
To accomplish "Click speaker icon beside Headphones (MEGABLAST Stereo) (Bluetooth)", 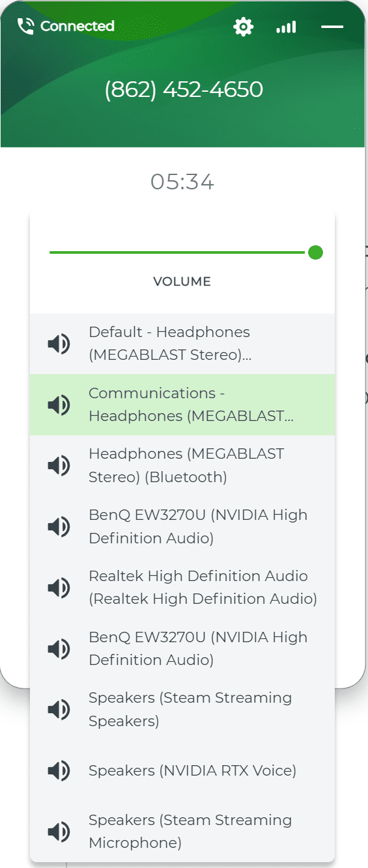I will (x=59, y=466).
